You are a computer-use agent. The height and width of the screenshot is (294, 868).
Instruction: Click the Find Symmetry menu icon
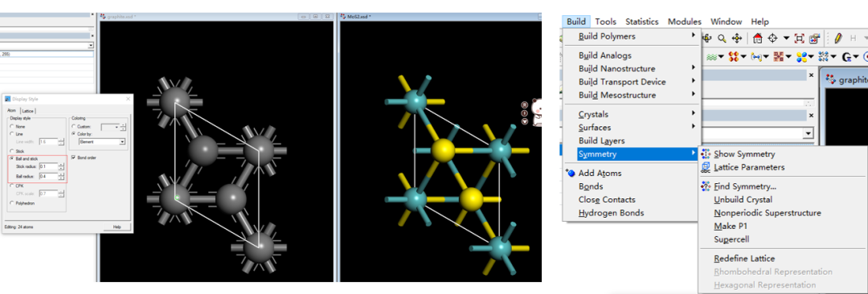pos(706,186)
